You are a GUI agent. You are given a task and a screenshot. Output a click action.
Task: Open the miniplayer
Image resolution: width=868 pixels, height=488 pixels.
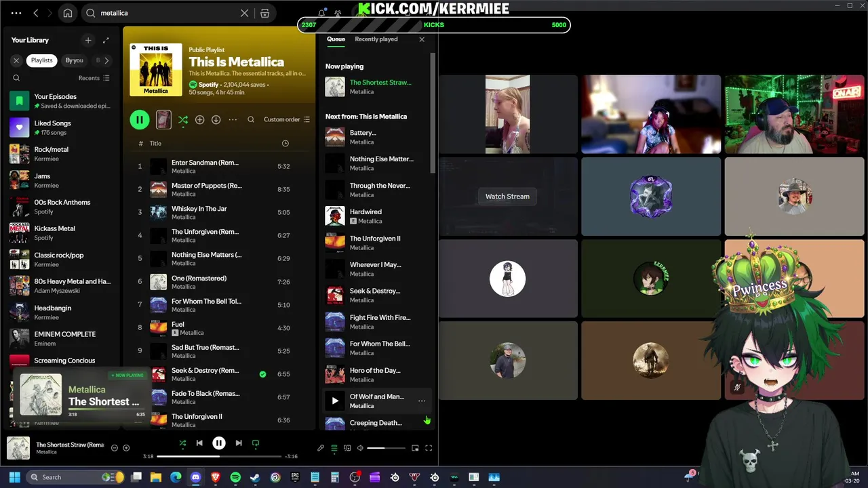point(415,448)
